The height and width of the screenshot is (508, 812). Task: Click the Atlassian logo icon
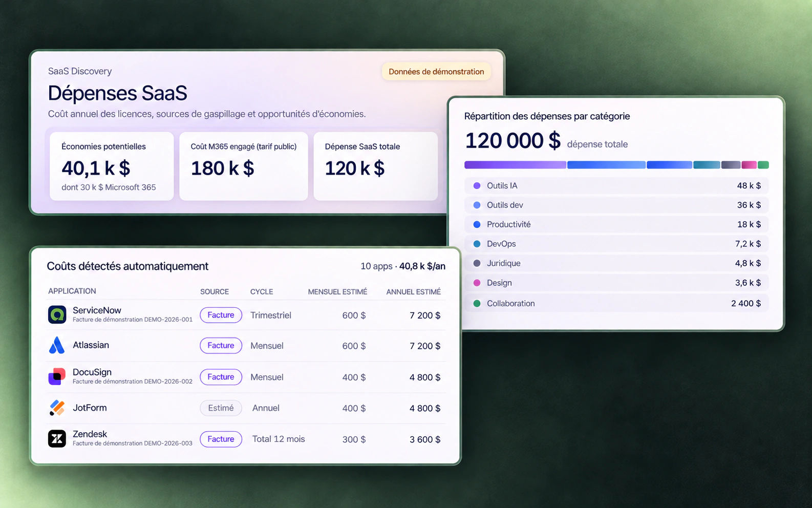pyautogui.click(x=57, y=345)
